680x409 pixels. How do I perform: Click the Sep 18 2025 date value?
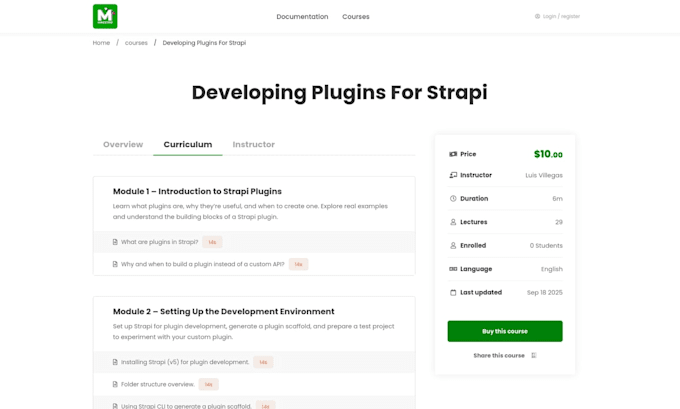[x=545, y=292]
